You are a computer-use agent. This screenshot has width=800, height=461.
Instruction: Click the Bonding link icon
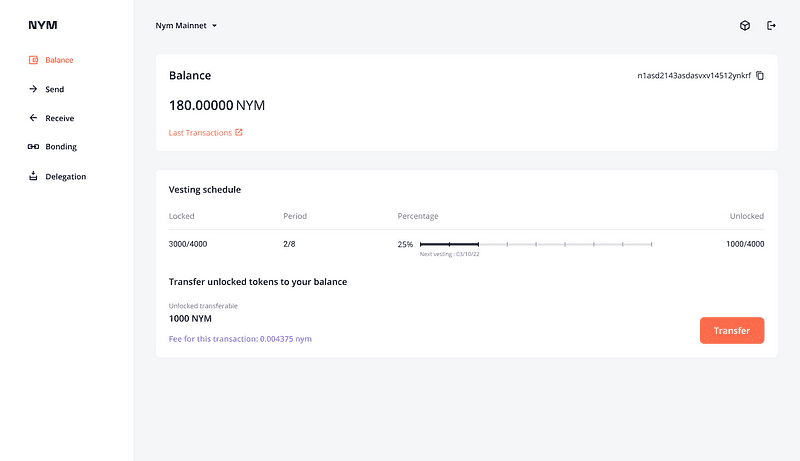(33, 147)
